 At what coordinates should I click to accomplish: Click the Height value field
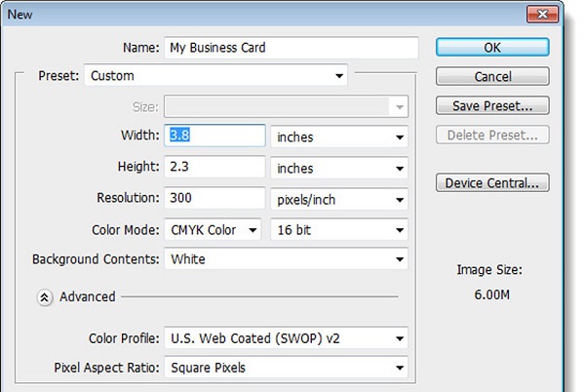coord(214,169)
